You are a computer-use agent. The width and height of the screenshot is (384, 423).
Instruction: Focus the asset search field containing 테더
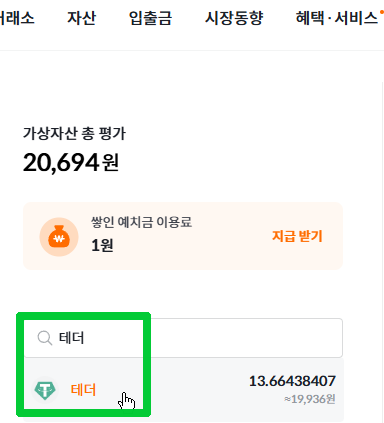(x=183, y=338)
